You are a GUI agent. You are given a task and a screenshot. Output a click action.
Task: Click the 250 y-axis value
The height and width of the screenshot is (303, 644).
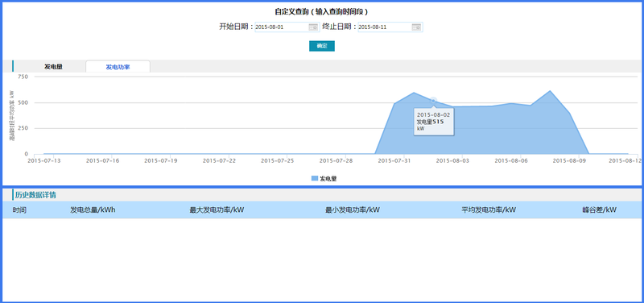[23, 128]
